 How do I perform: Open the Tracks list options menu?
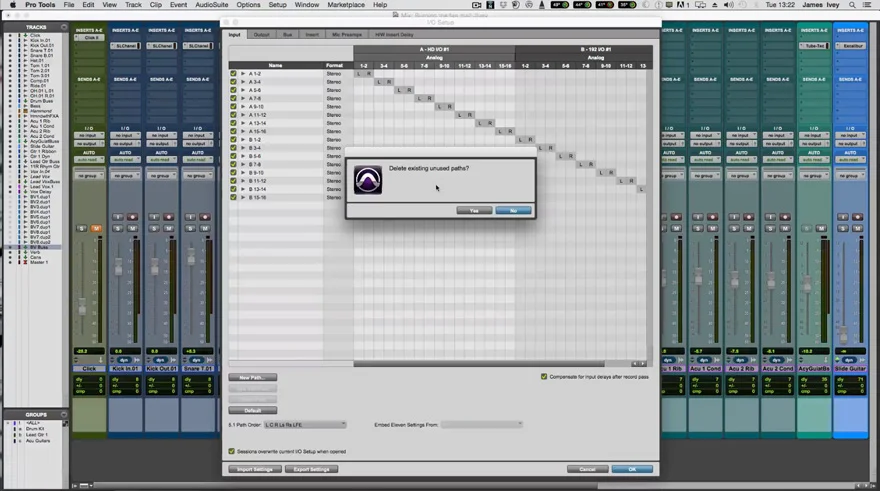(64, 27)
